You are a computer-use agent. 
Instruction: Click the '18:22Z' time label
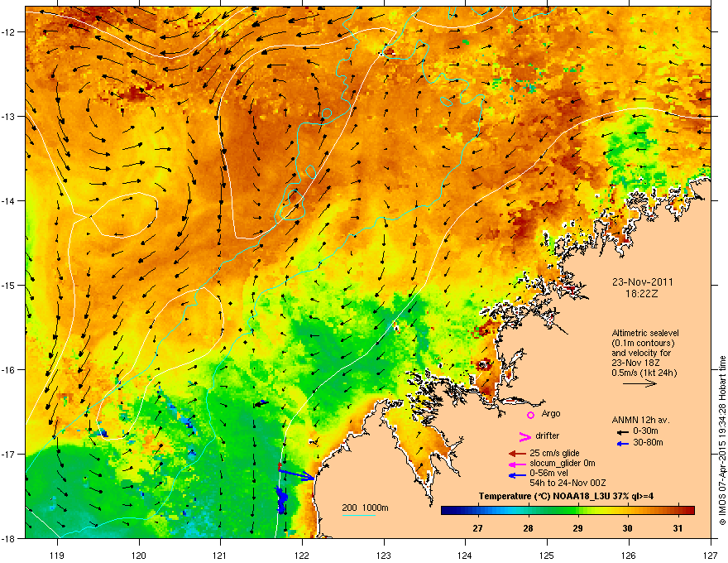click(642, 294)
